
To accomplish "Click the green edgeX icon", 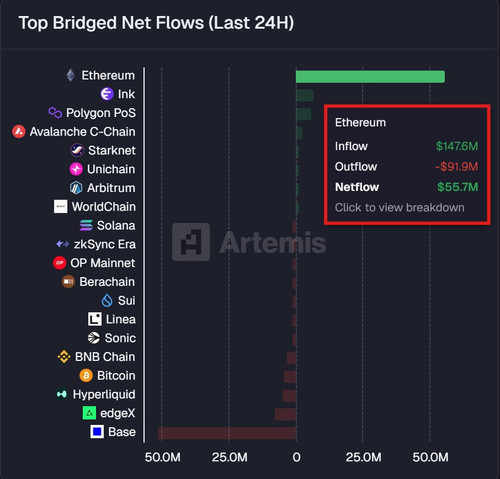I will pyautogui.click(x=89, y=413).
